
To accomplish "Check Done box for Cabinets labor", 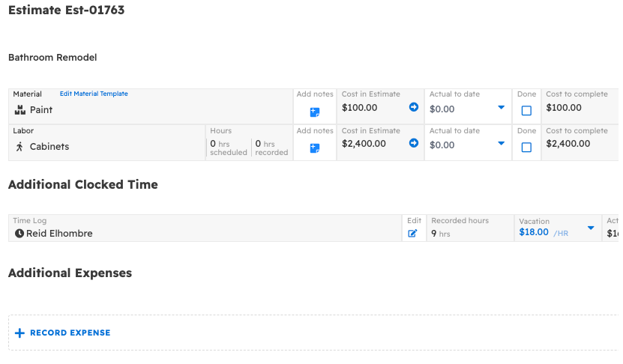I will click(x=526, y=148).
